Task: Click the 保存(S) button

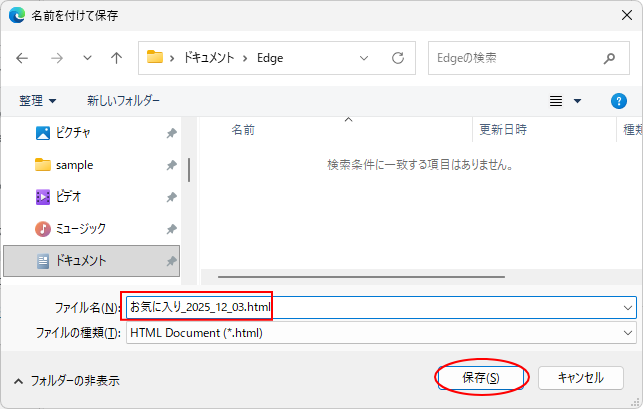Action: [x=481, y=378]
